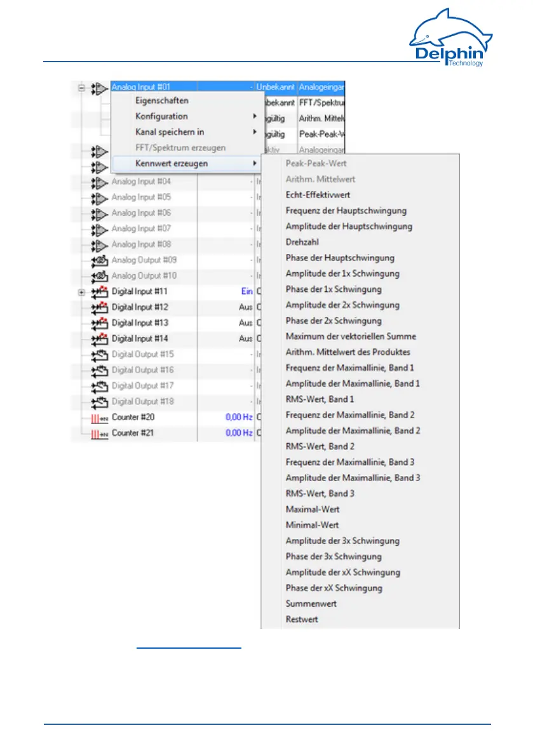Click the Digital Output #18 channel icon
The image size is (533, 756).
99,402
